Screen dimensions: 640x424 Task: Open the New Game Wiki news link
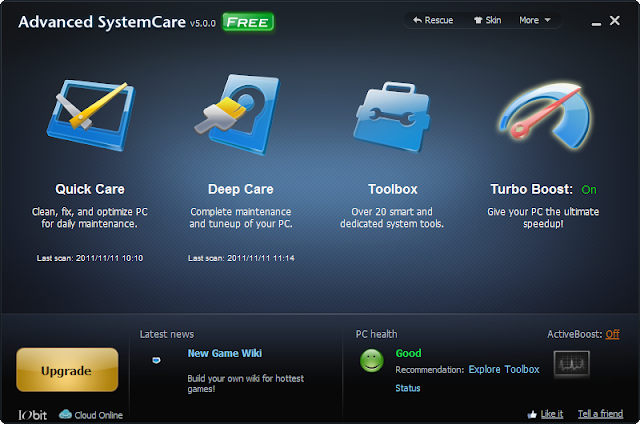click(224, 353)
